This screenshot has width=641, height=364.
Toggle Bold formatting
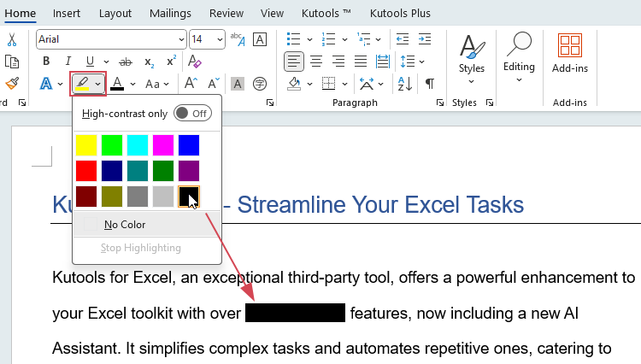tap(46, 62)
